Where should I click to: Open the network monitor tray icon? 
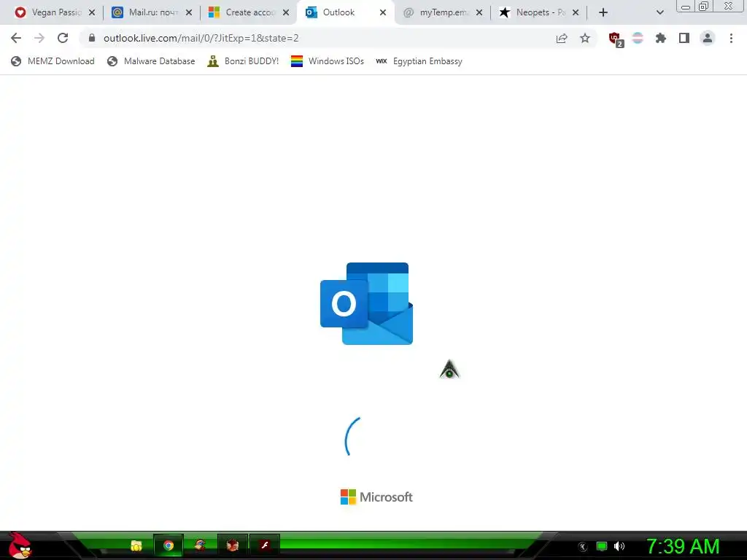pyautogui.click(x=602, y=546)
